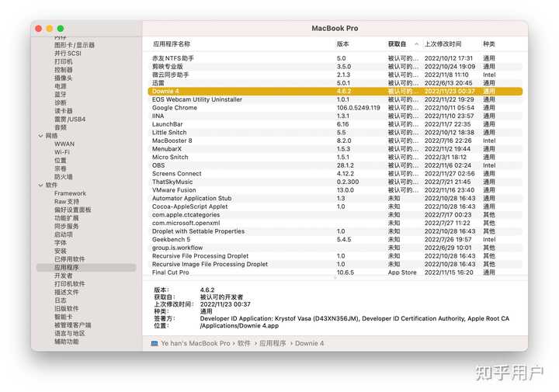Select 打印机 in the sidebar
The width and height of the screenshot is (559, 392).
[x=64, y=61]
